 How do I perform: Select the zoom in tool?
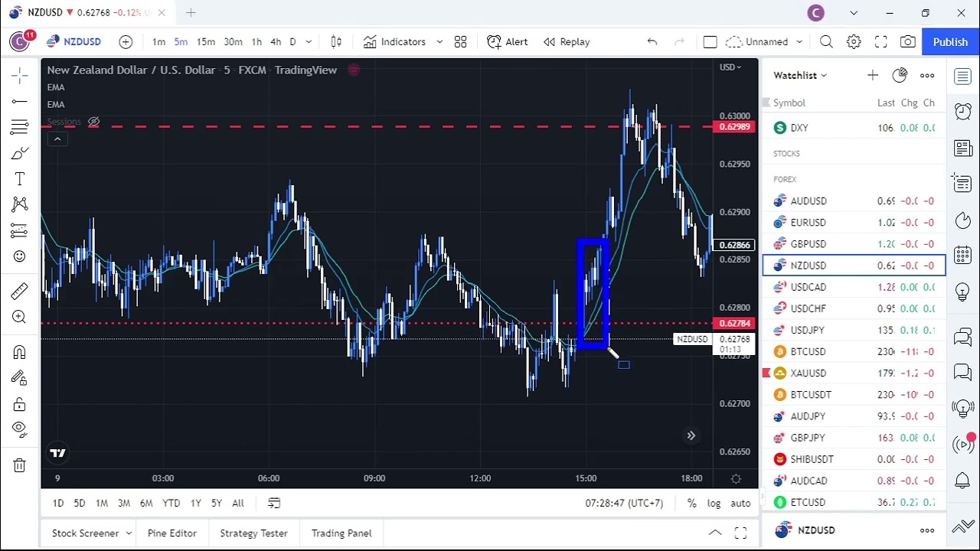click(x=20, y=317)
